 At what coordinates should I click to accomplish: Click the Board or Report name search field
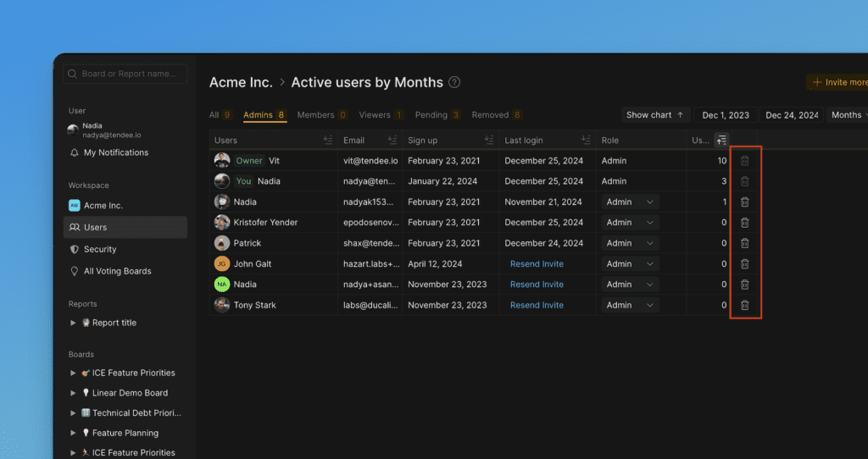click(x=125, y=74)
